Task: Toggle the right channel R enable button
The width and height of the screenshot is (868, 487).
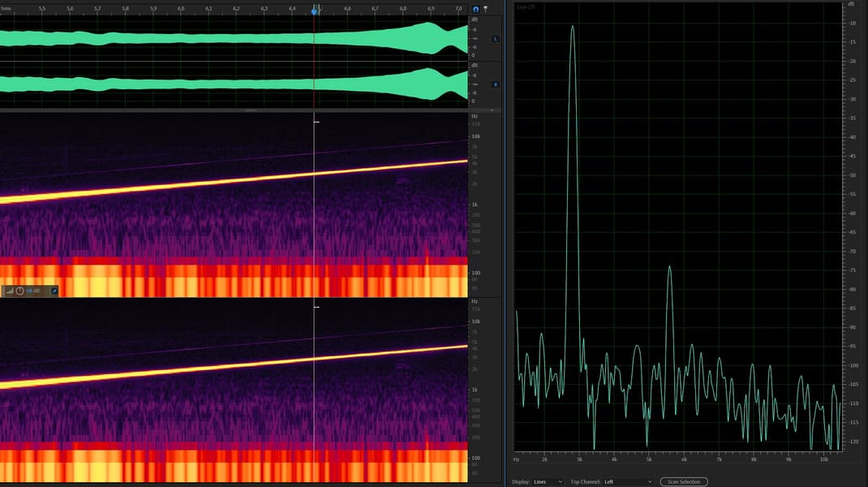Action: 496,84
